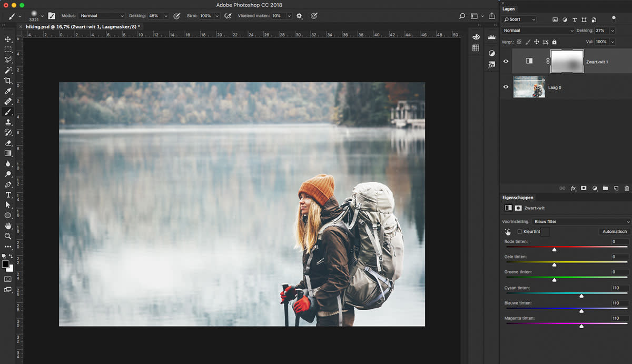Select the Type tool
Image resolution: width=632 pixels, height=364 pixels.
click(x=8, y=195)
